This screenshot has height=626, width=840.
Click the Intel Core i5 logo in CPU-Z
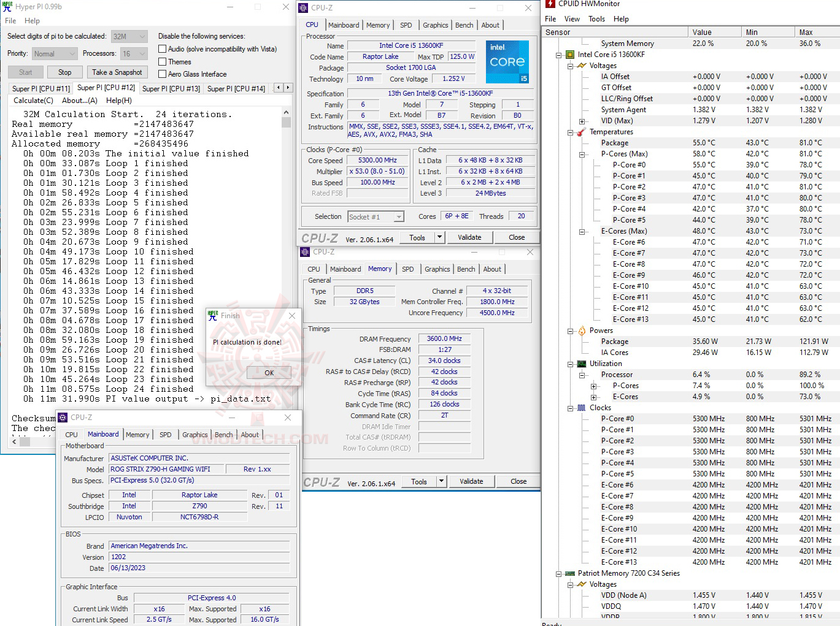coord(507,62)
